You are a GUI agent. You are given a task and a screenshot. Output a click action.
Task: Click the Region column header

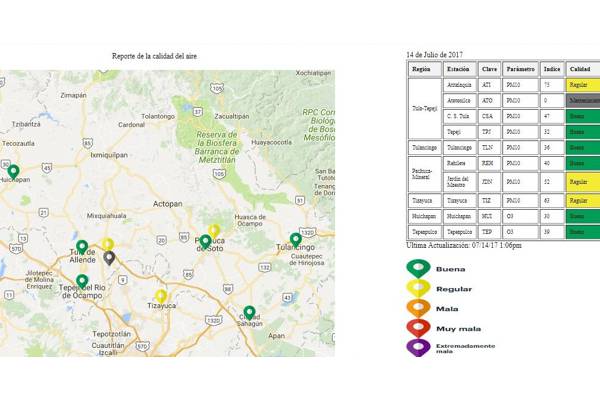pyautogui.click(x=425, y=69)
